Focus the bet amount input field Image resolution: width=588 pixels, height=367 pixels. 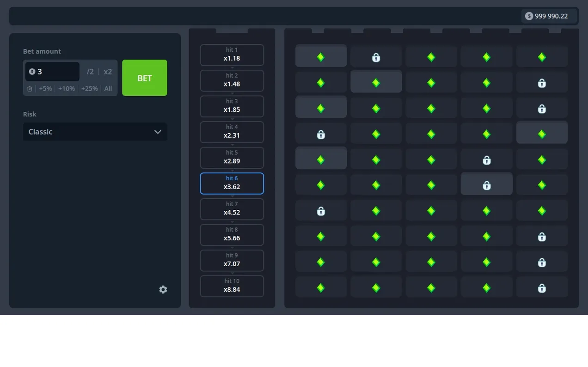(52, 72)
